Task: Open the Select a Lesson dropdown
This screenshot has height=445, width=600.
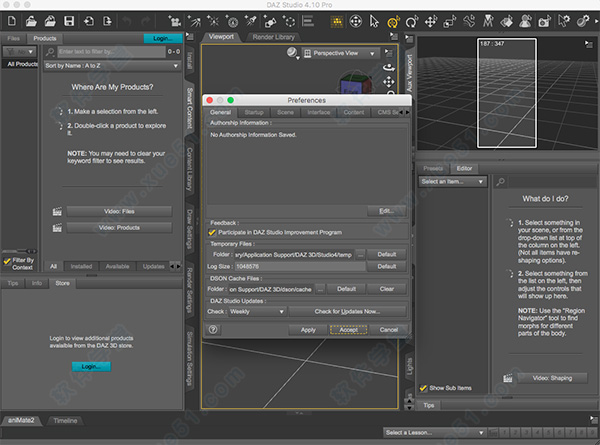Action: tap(435, 433)
